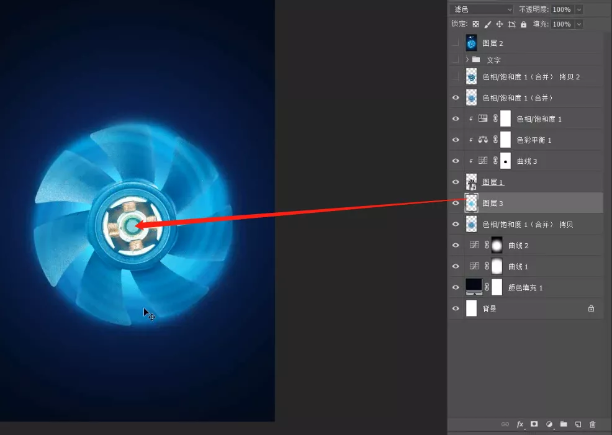Show the 色相/饱和度 1（合并） 拷贝 2 layer
Image resolution: width=612 pixels, height=435 pixels.
pos(455,77)
